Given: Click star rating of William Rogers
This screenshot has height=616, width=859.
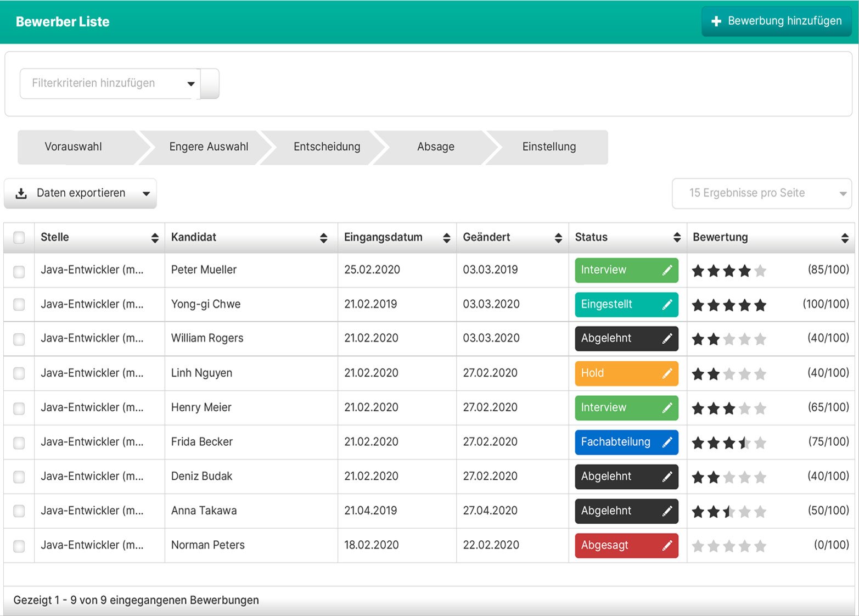Looking at the screenshot, I should 729,339.
